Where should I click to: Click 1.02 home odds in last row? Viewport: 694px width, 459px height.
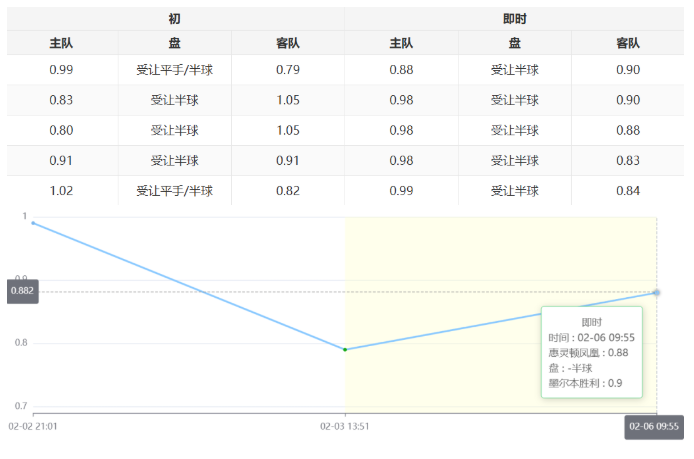click(61, 191)
